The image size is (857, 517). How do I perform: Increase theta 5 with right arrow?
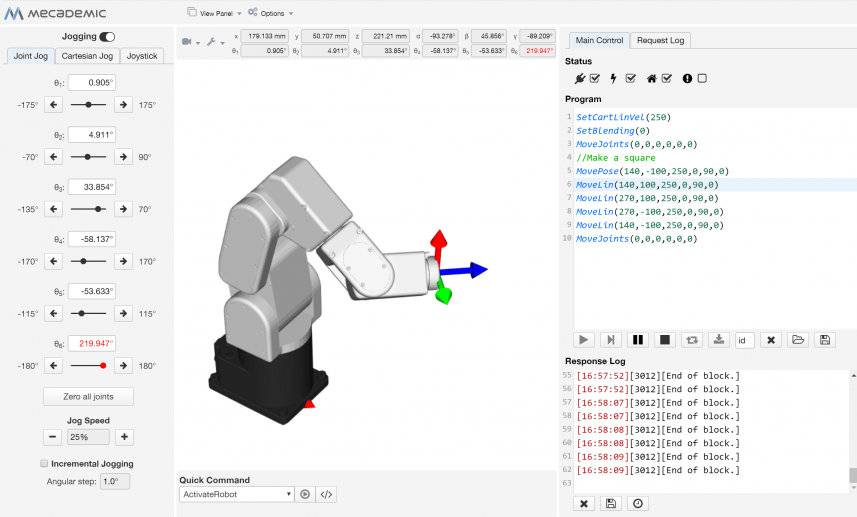[124, 313]
